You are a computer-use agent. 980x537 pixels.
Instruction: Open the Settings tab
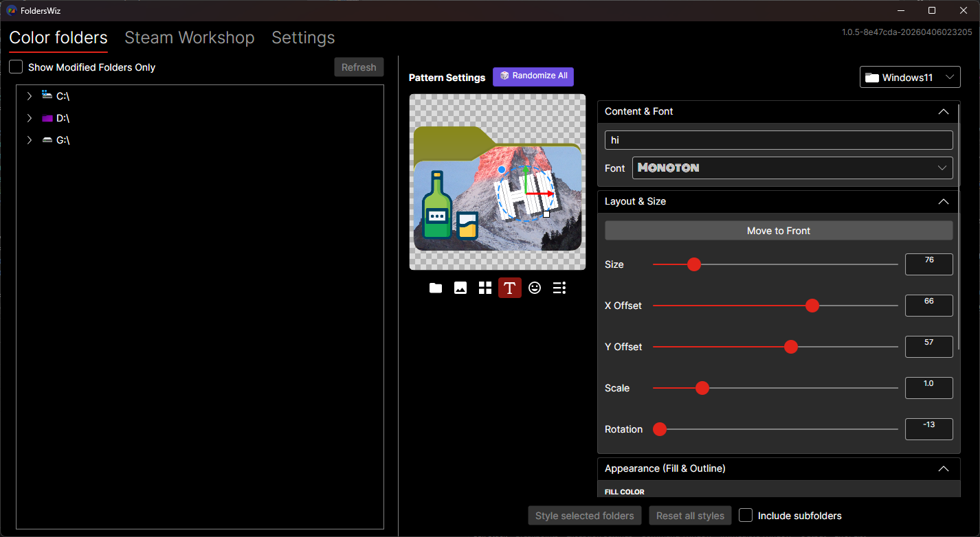tap(303, 38)
